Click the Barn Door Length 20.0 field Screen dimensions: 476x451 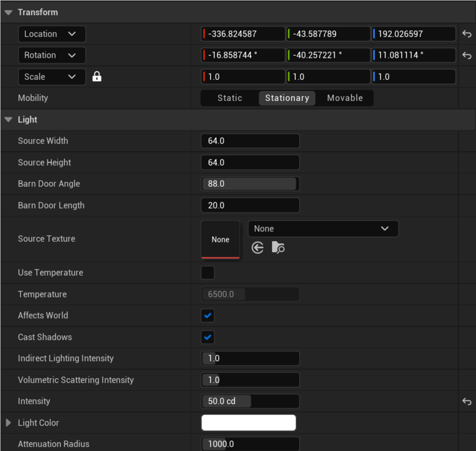250,205
